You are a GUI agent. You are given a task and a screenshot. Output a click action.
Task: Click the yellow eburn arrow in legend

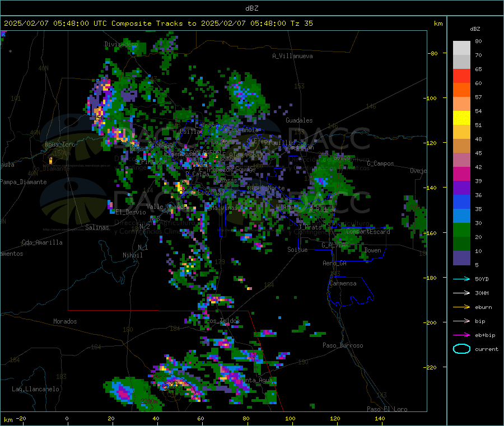pos(461,307)
